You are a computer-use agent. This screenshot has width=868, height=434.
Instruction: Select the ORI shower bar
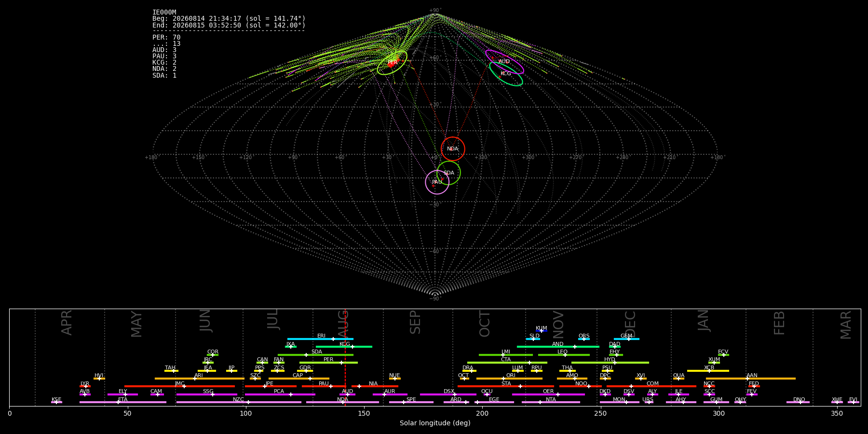(x=509, y=379)
